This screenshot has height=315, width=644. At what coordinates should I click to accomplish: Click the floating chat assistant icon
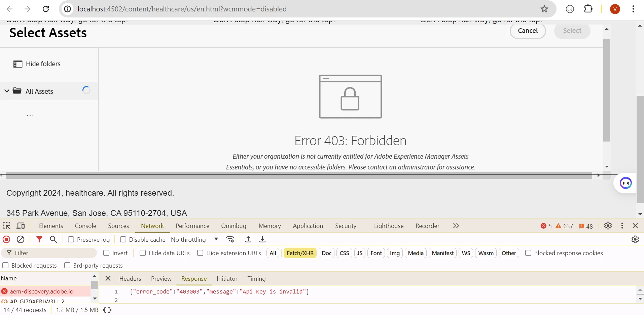(x=626, y=183)
